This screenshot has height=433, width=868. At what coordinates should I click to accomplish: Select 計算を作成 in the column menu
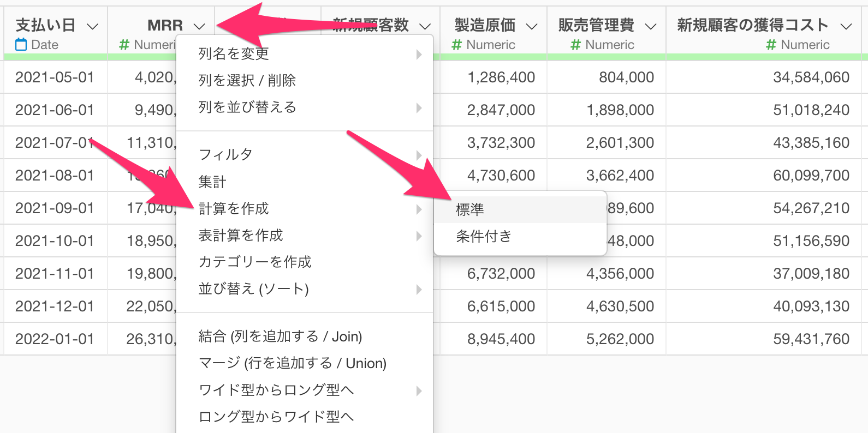(x=234, y=208)
